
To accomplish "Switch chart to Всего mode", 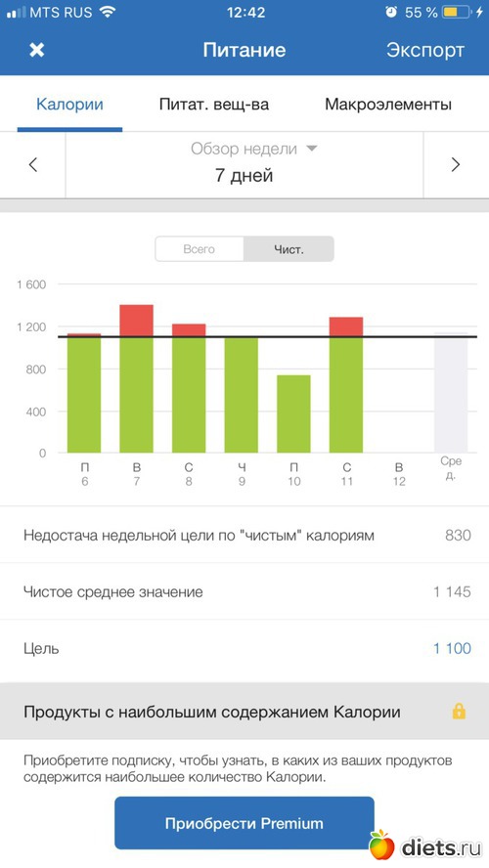I will pos(200,249).
